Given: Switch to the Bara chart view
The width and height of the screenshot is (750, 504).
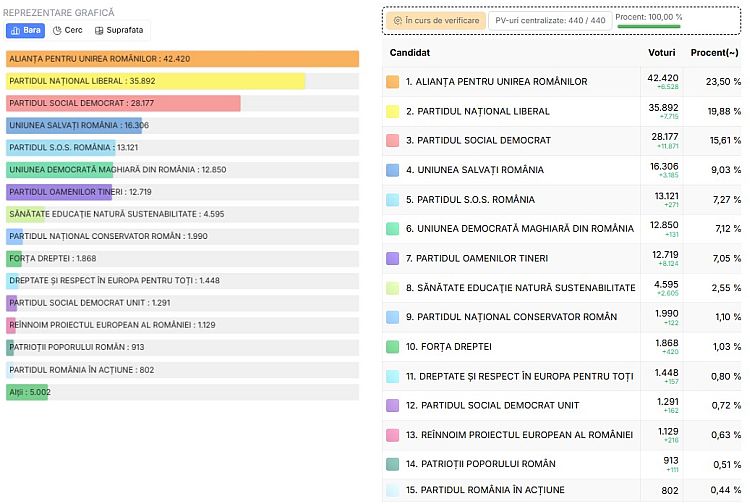Looking at the screenshot, I should [x=25, y=31].
